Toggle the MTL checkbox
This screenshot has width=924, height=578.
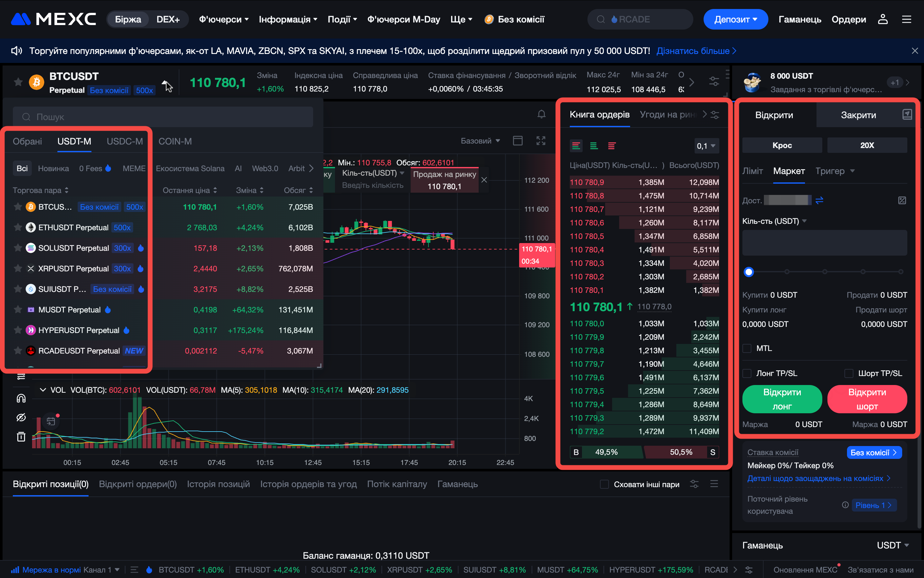747,348
